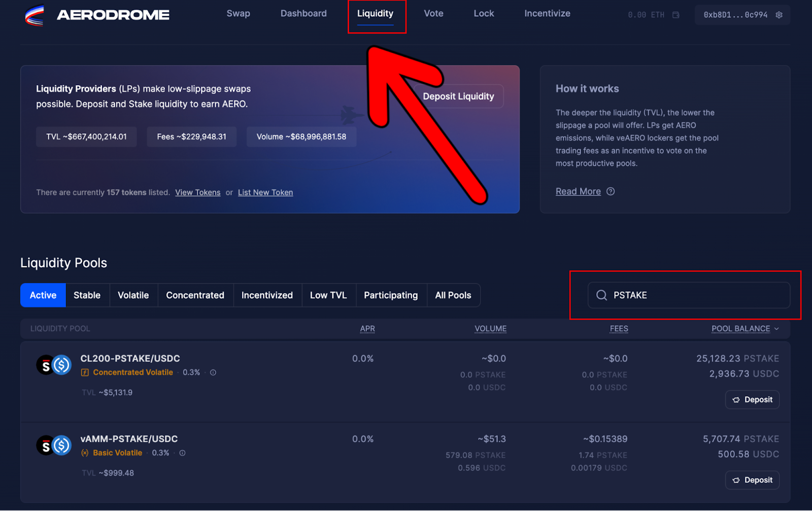Focus the PSTAKE search field

(689, 295)
